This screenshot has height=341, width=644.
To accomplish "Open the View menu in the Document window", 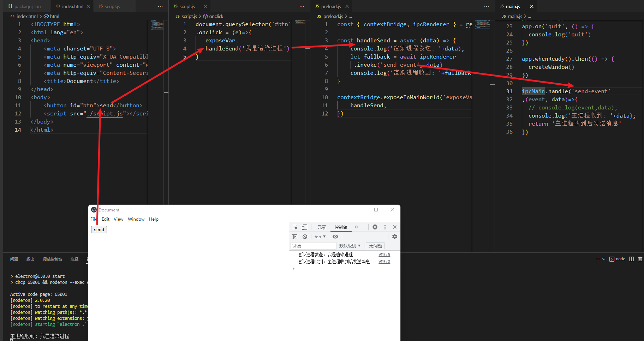I will (x=118, y=219).
